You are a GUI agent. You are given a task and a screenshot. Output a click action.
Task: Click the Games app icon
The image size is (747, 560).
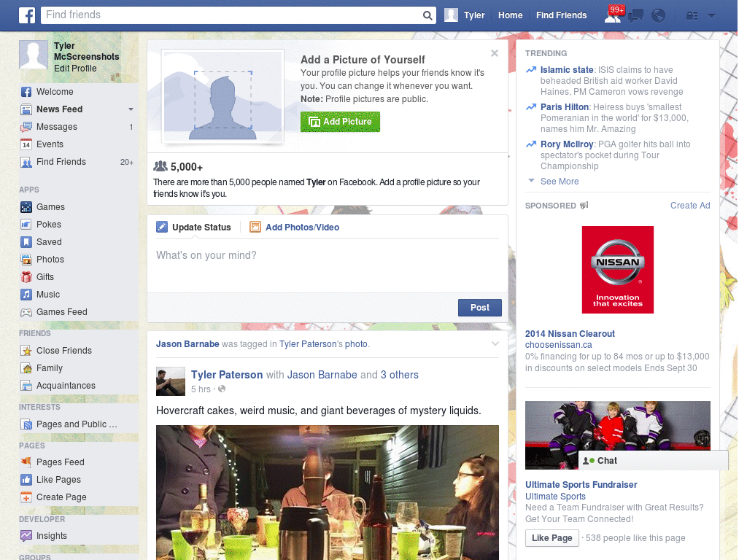(26, 207)
